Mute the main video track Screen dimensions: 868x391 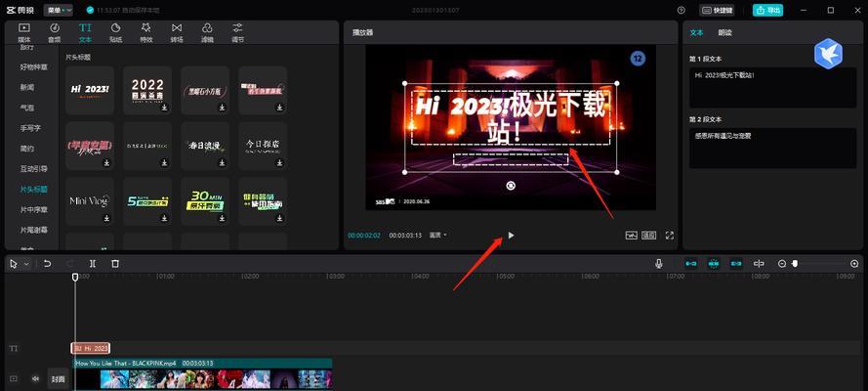[x=35, y=379]
